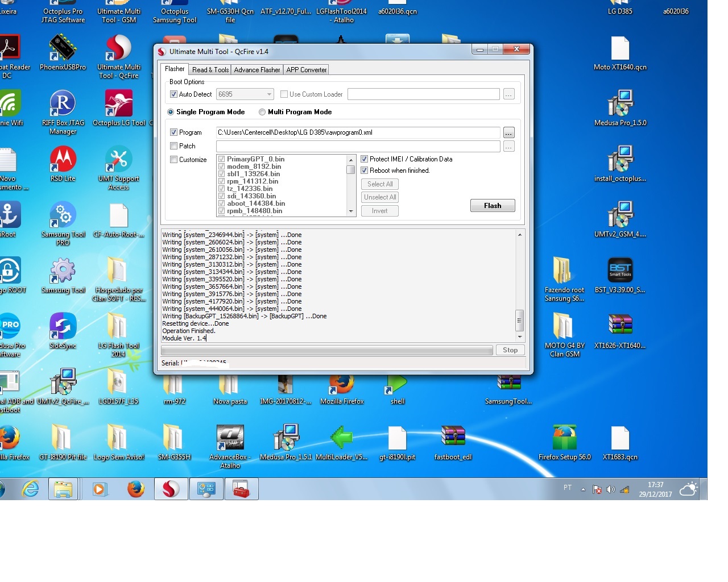Click the Flash button
The height and width of the screenshot is (582, 728).
(x=493, y=206)
